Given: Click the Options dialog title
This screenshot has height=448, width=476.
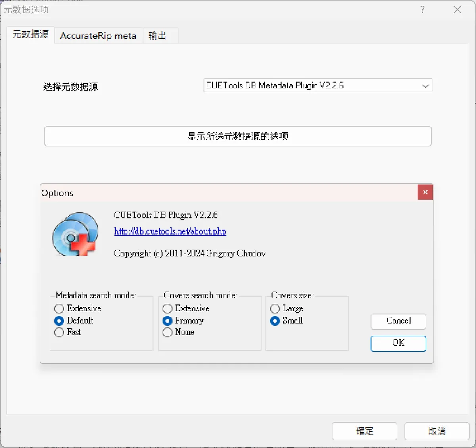Looking at the screenshot, I should (58, 193).
